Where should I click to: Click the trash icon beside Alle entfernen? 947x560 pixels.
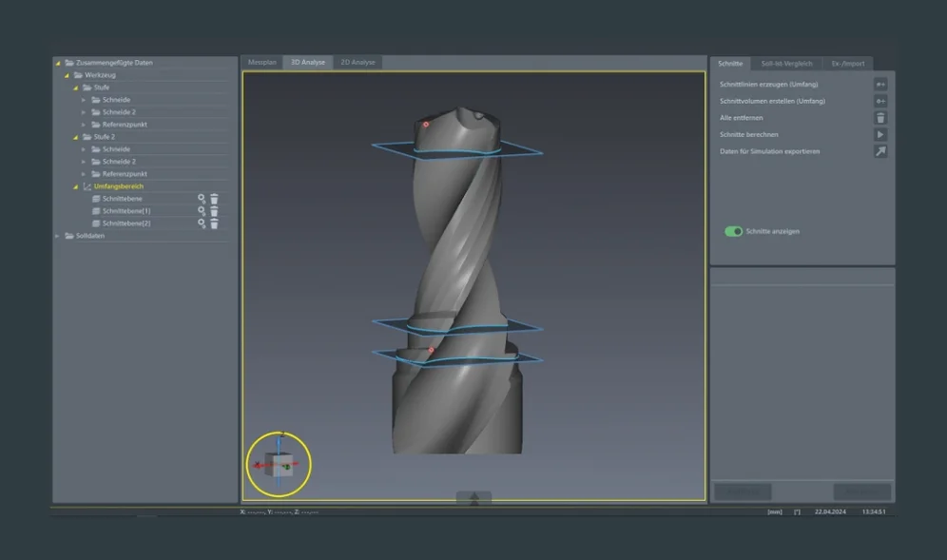click(880, 118)
